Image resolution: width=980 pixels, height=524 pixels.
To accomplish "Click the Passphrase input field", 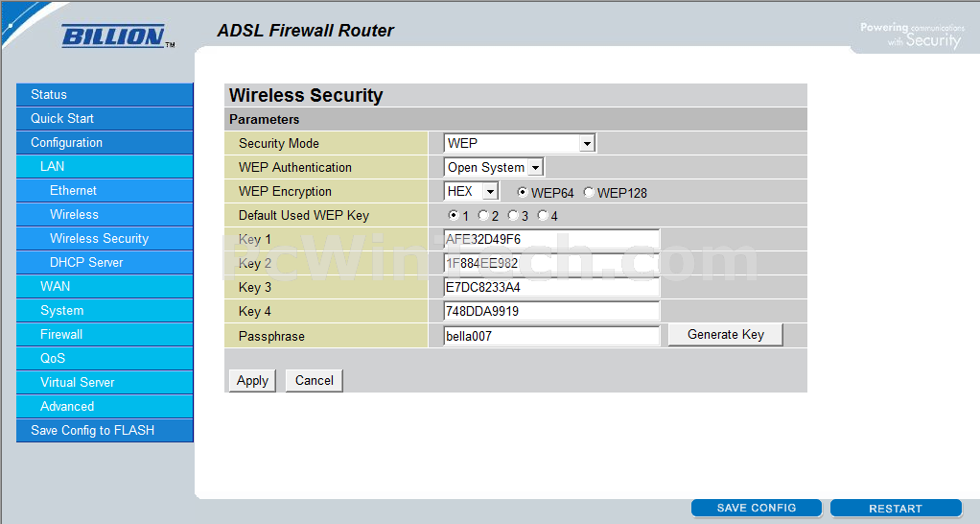I will [x=551, y=336].
